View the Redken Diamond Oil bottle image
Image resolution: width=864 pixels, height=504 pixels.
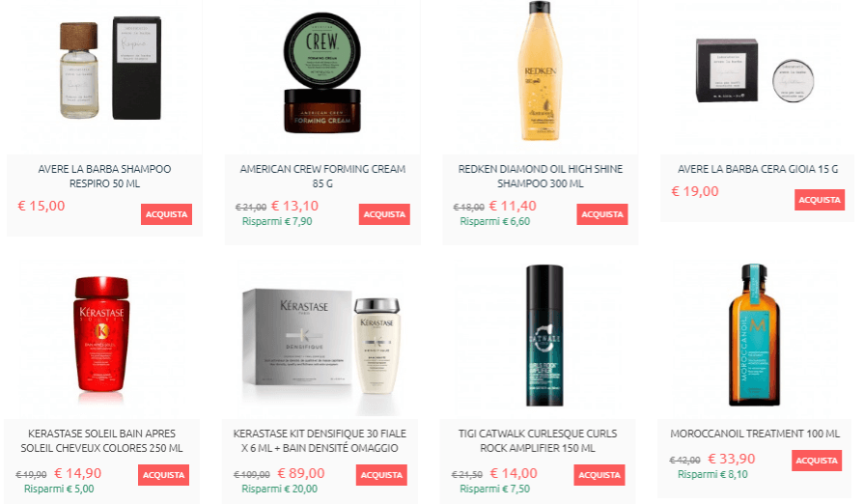pyautogui.click(x=541, y=70)
